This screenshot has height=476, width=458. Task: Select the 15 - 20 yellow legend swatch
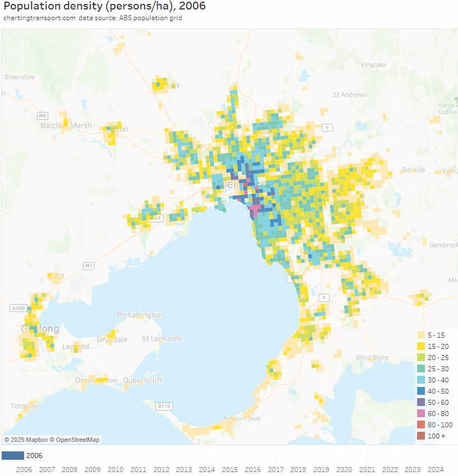420,346
